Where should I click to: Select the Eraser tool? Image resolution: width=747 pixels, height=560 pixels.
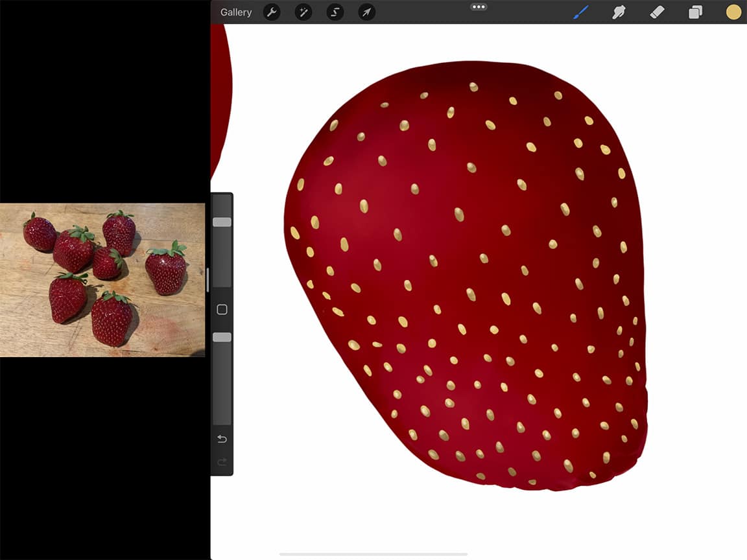click(x=657, y=12)
